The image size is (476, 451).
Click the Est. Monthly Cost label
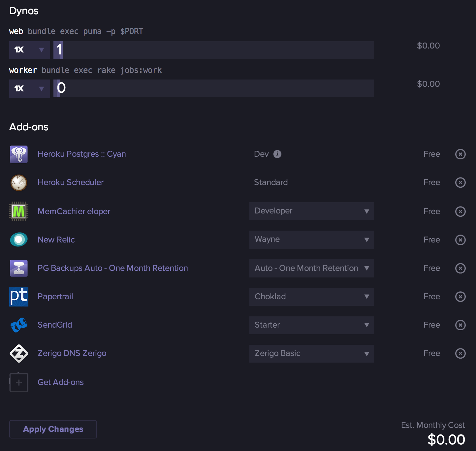[433, 425]
